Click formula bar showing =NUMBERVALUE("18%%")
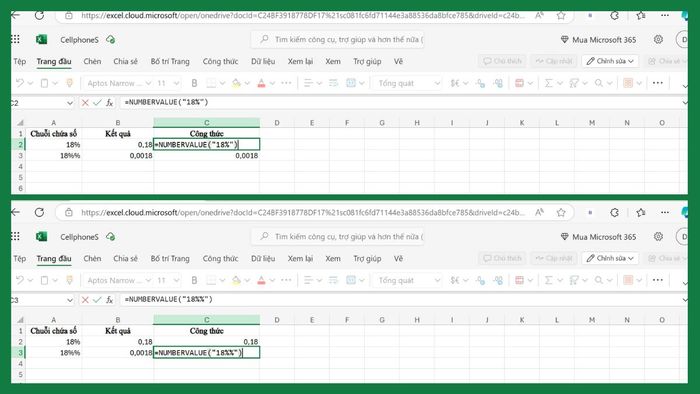700x394 pixels. point(400,300)
